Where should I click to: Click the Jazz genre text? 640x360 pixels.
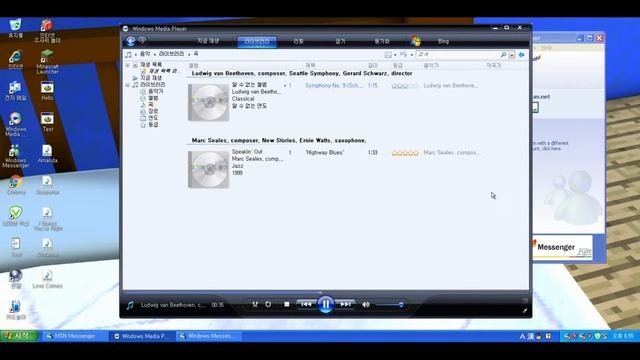point(238,166)
